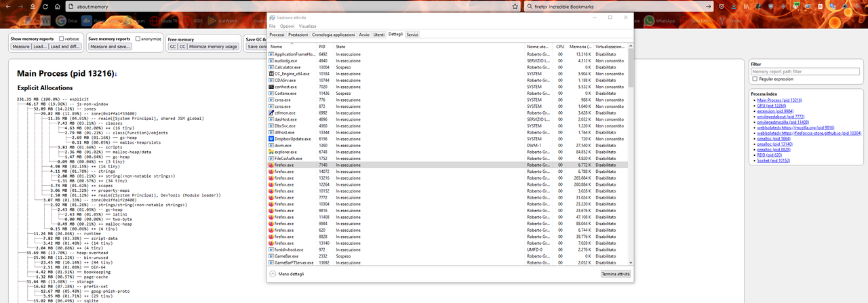Switch to the Servizi tab
Screen dimensions: 868x303
point(412,34)
